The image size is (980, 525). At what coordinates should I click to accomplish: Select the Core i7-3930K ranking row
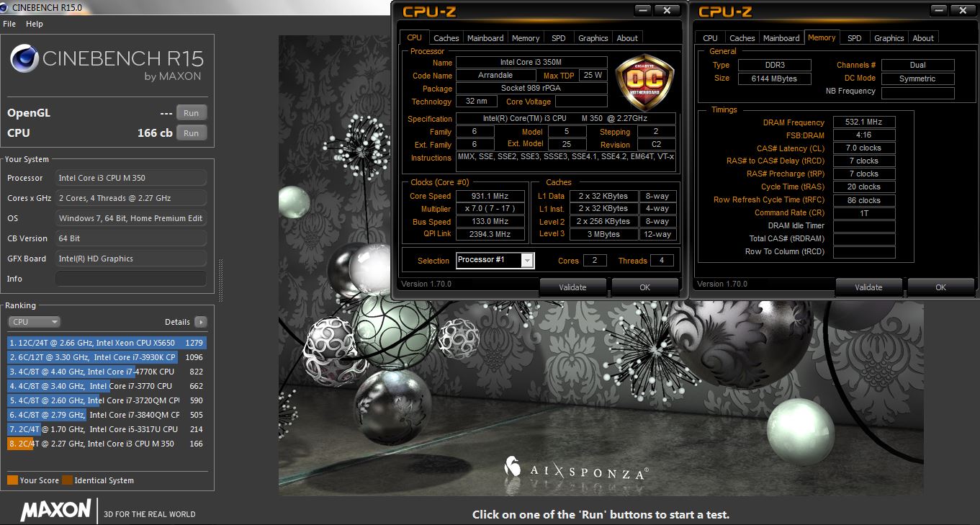[107, 357]
